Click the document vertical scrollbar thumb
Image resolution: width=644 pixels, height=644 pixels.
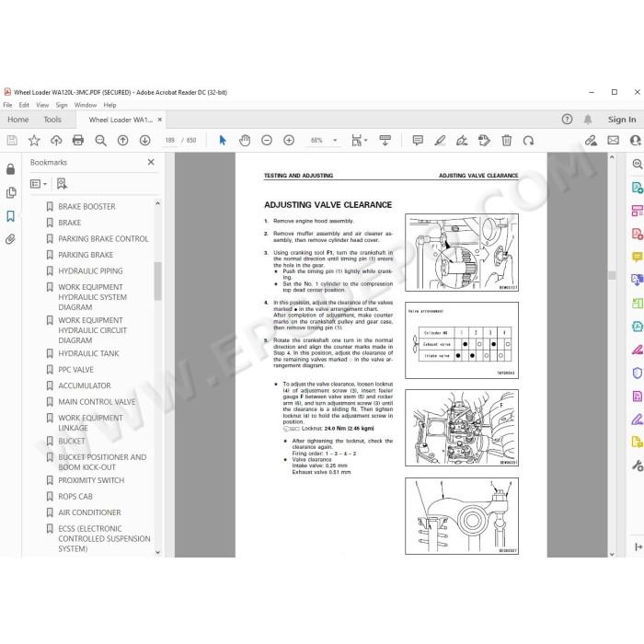click(x=612, y=275)
